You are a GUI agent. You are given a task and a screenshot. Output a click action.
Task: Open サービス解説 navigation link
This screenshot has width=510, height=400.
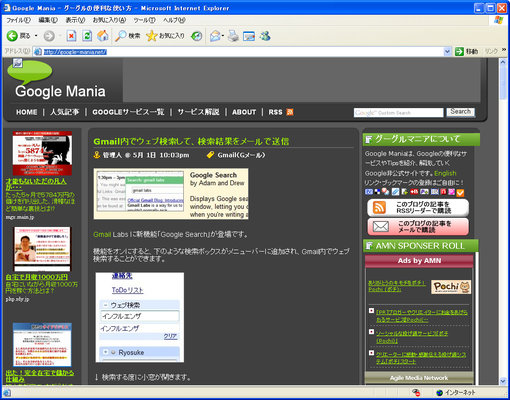198,112
